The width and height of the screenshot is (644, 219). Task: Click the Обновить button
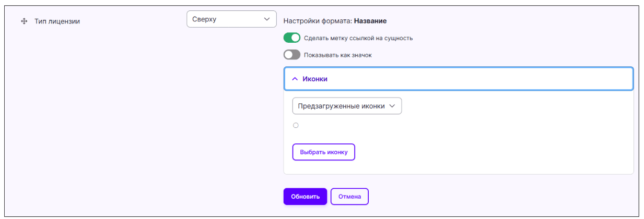pos(305,197)
